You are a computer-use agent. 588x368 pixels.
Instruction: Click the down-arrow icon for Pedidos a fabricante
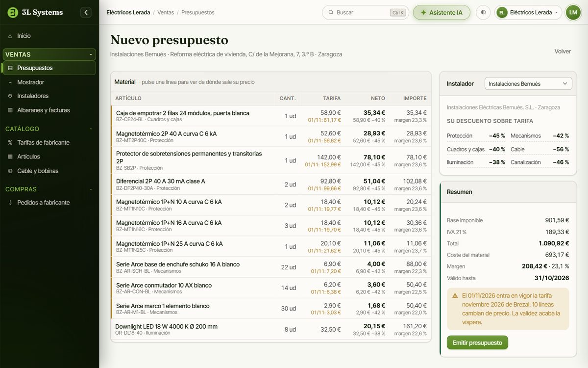(10, 203)
